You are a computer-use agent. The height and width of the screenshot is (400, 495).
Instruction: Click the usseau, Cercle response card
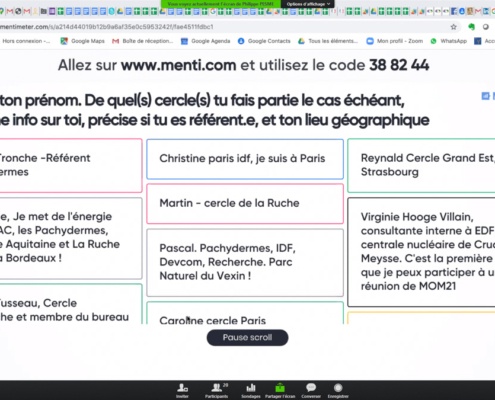tap(71, 304)
